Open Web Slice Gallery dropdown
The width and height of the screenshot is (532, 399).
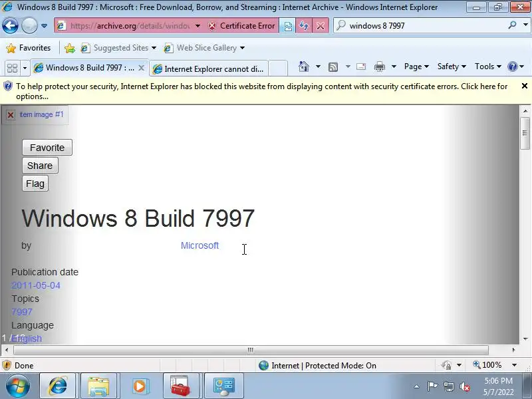point(204,48)
